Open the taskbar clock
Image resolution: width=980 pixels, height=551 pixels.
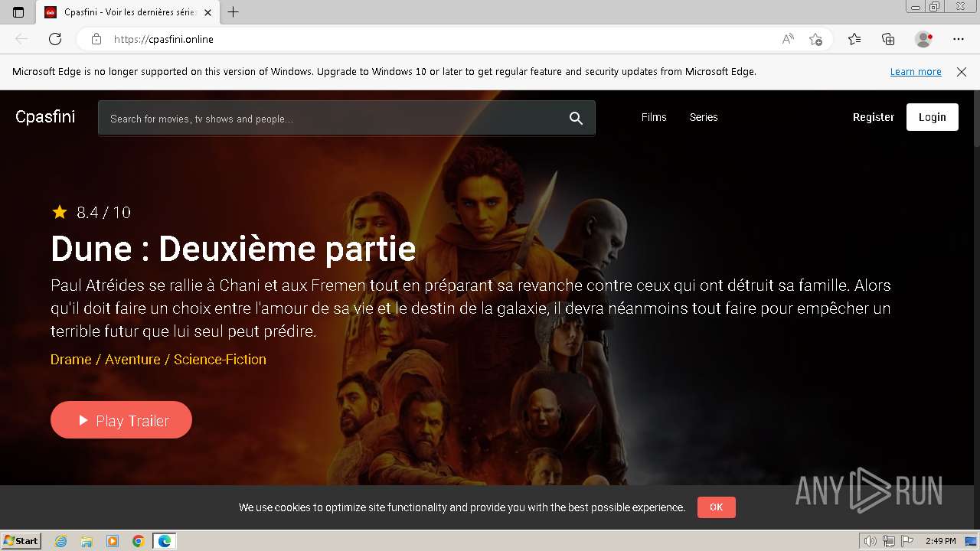point(940,541)
